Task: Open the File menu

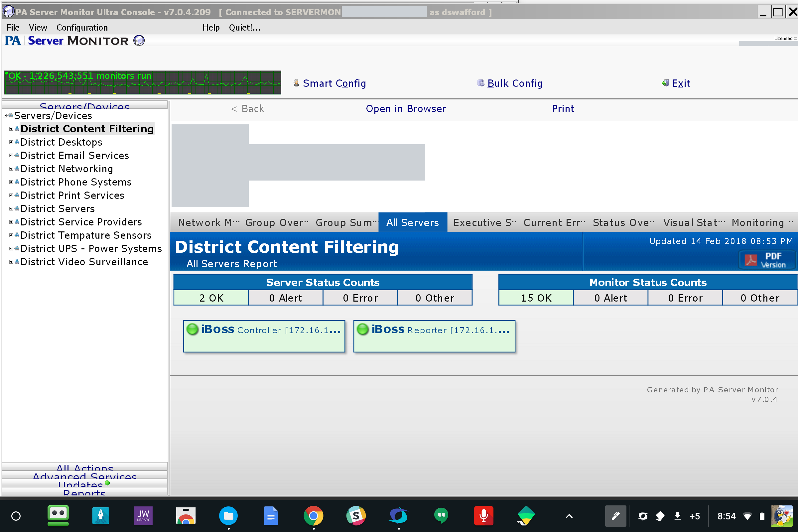Action: tap(13, 28)
